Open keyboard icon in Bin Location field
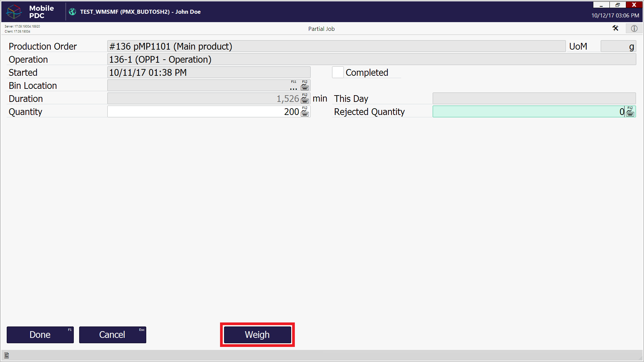The image size is (644, 362). (x=305, y=86)
